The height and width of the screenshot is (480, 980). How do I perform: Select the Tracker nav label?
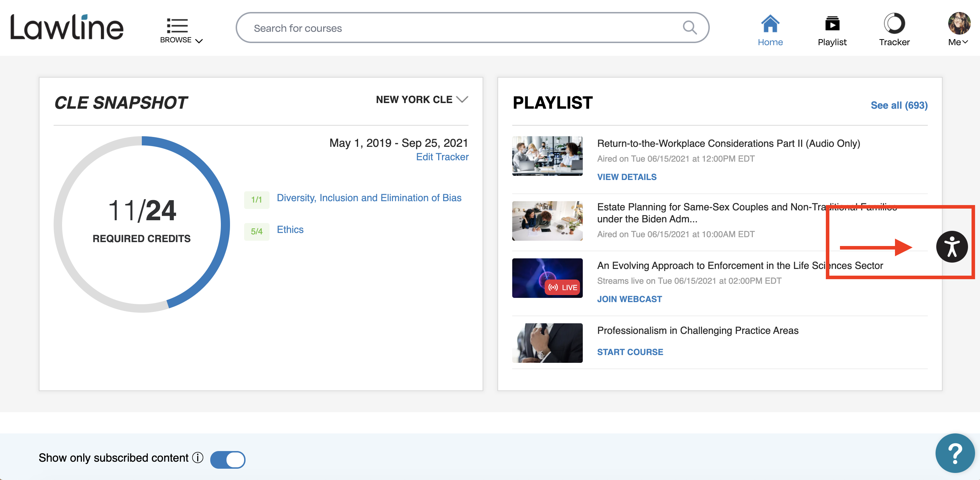coord(894,42)
